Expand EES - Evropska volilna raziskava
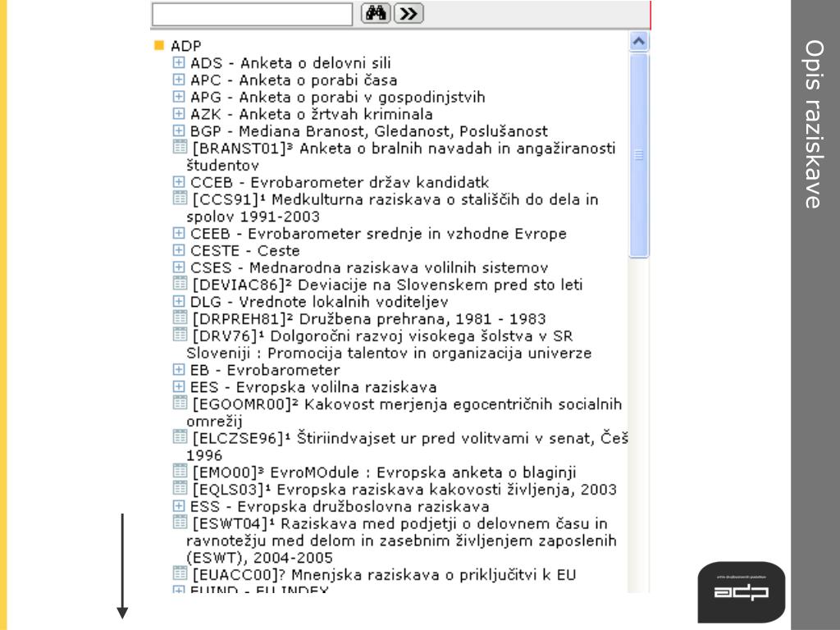The image size is (840, 630). (x=178, y=387)
